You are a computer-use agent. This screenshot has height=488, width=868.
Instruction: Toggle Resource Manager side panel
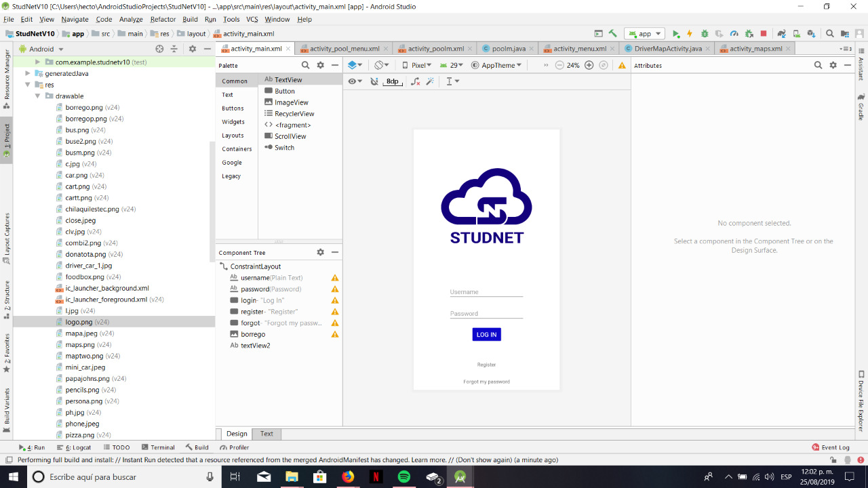[6, 78]
